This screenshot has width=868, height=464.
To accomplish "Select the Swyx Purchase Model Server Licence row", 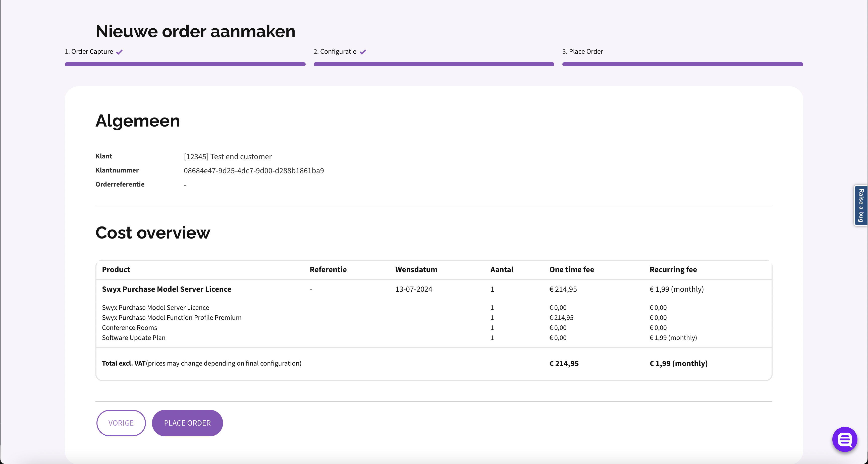I will (x=167, y=289).
